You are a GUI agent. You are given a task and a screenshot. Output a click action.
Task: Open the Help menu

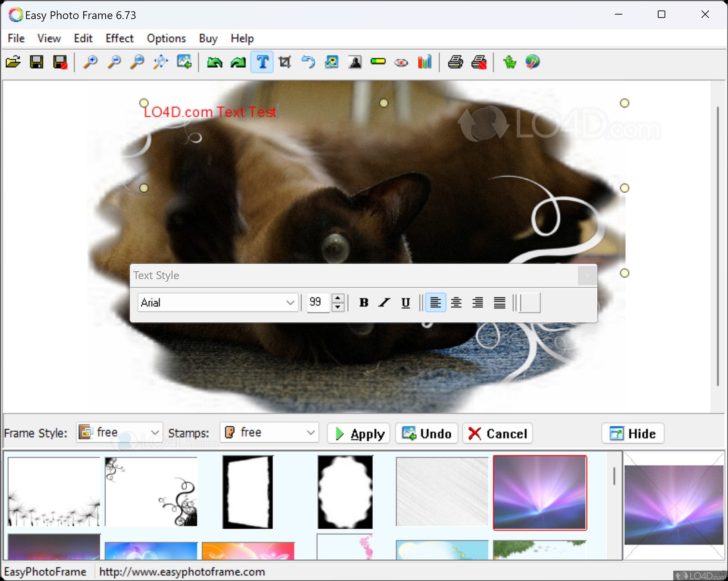point(242,38)
